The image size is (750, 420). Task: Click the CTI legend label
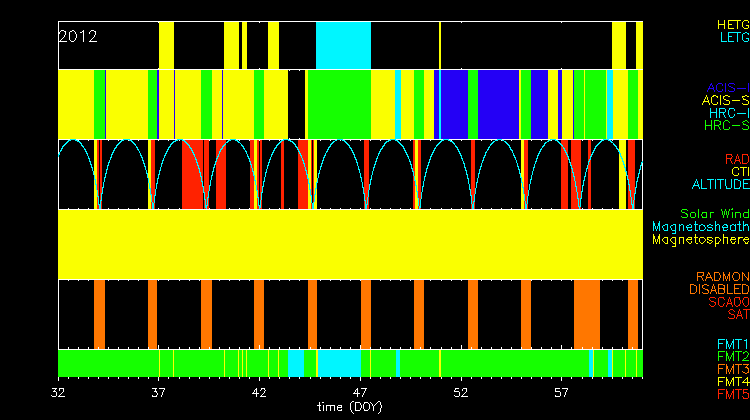click(739, 172)
